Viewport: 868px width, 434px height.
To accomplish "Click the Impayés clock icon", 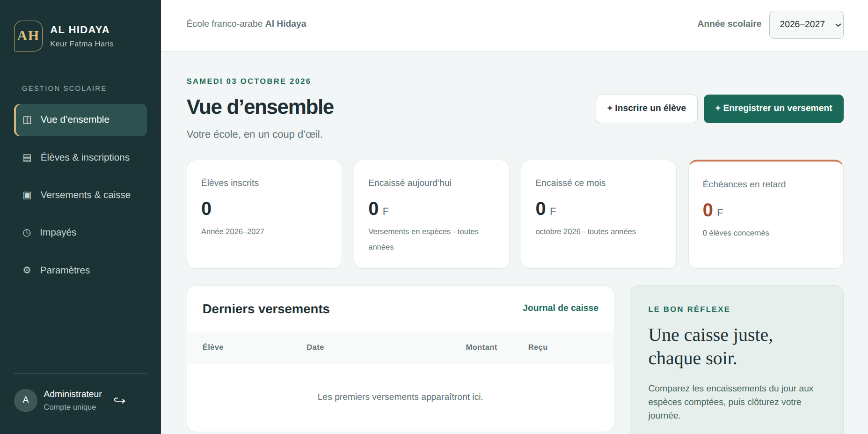I will click(27, 233).
